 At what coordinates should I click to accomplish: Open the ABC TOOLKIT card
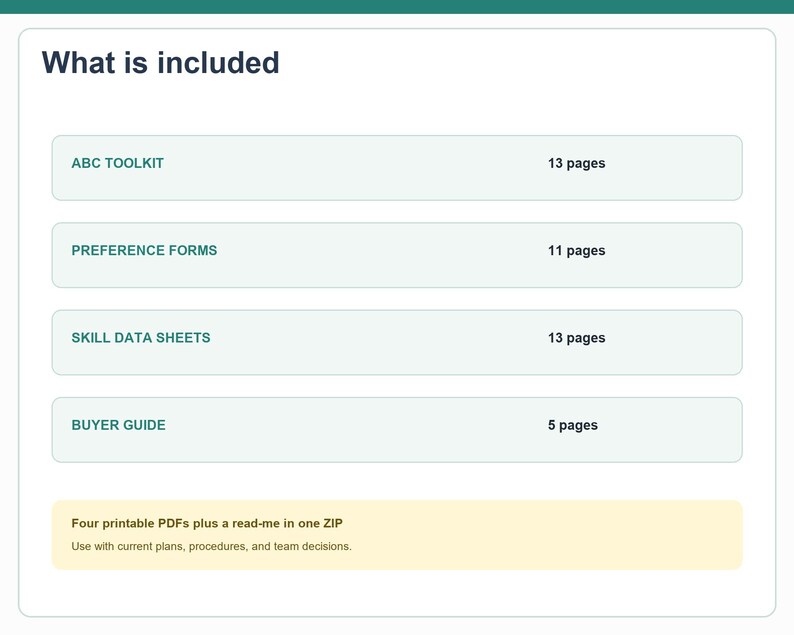(x=397, y=168)
